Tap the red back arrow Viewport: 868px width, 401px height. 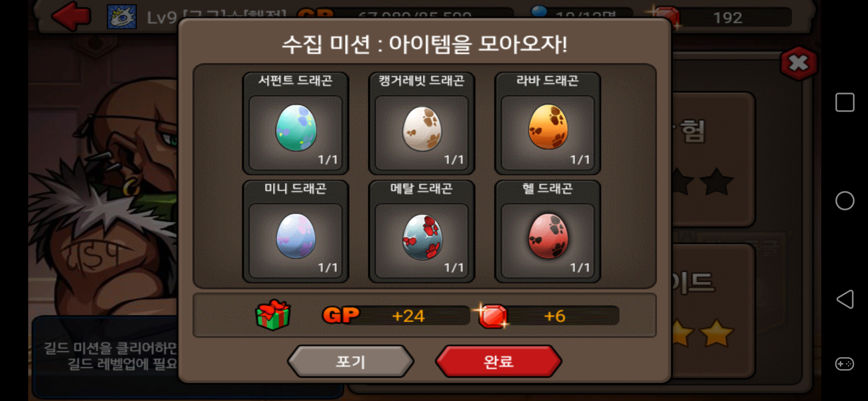[71, 16]
